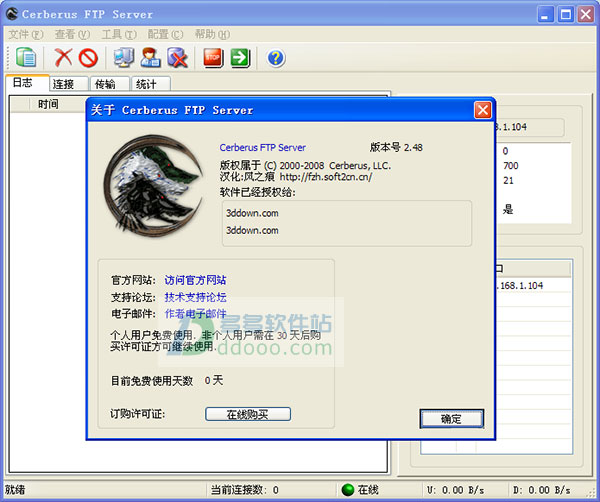Open the 访问官方网站 link
The height and width of the screenshot is (502, 600).
coord(195,280)
